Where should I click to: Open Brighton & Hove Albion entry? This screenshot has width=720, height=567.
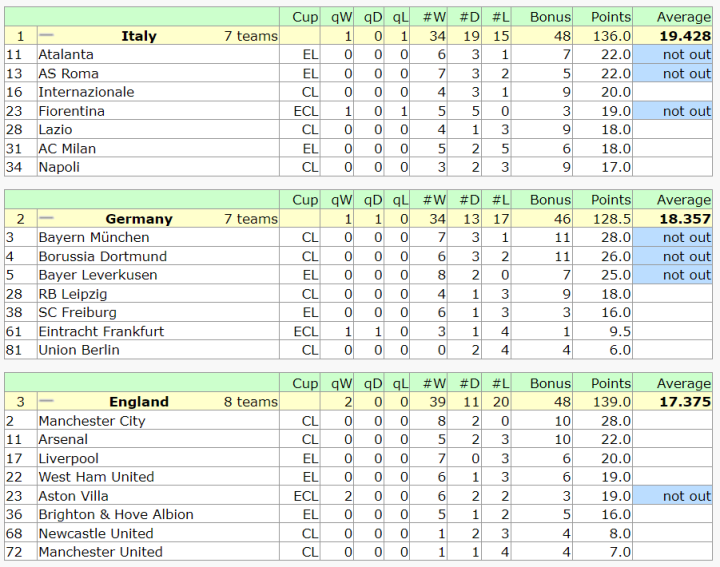click(x=116, y=515)
